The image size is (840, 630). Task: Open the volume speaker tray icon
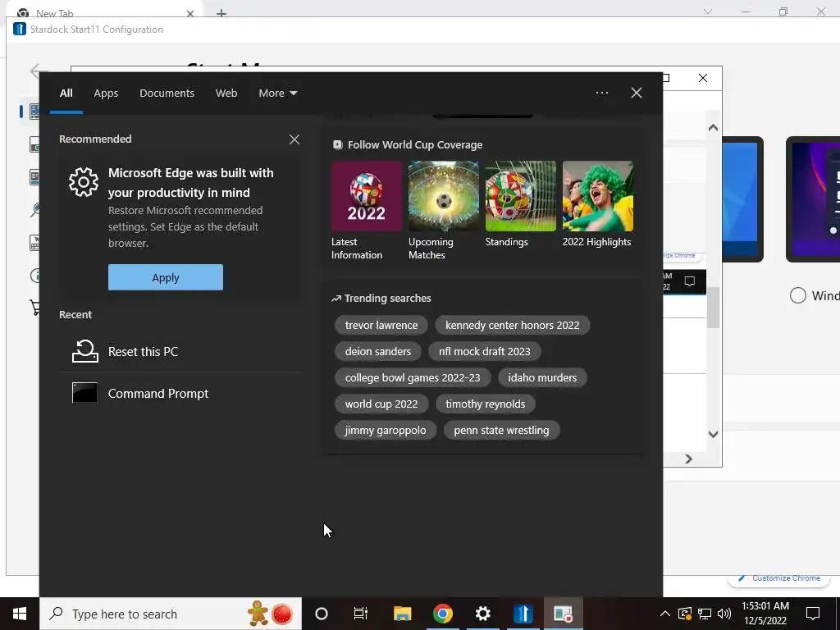click(x=724, y=614)
